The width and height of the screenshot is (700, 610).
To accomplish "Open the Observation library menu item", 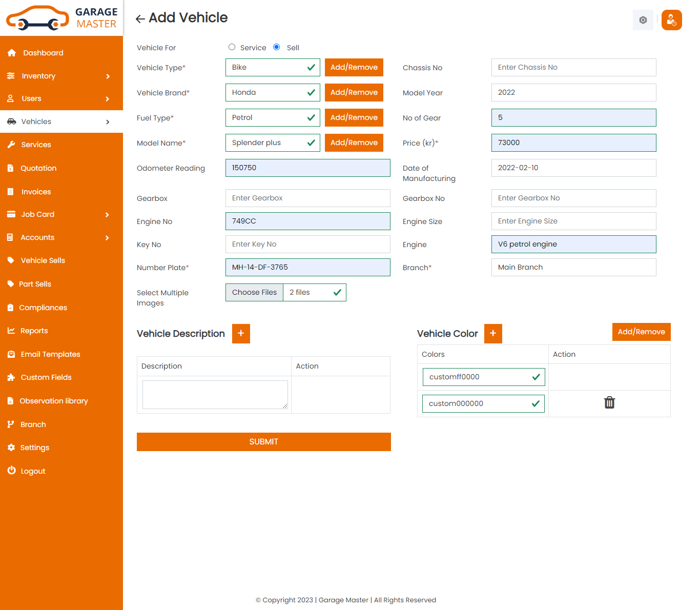I will 53,401.
